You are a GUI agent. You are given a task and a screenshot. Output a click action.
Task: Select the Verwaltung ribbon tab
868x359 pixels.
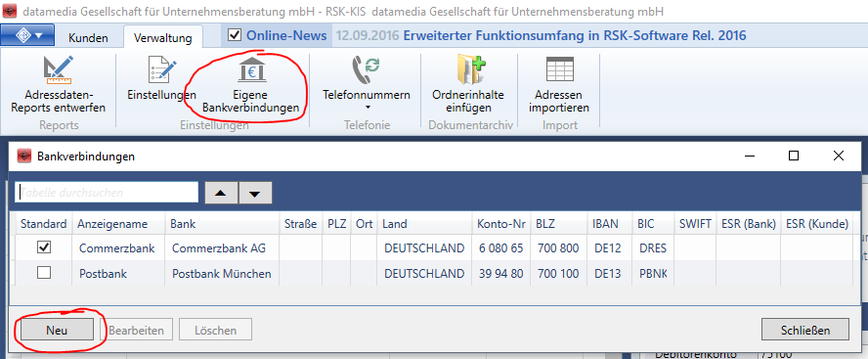162,38
